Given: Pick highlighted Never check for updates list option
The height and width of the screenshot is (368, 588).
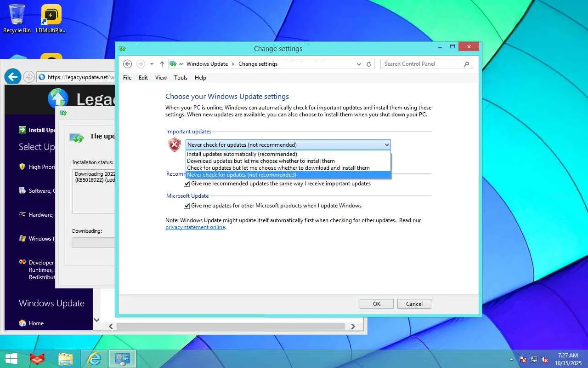Looking at the screenshot, I should (288, 175).
